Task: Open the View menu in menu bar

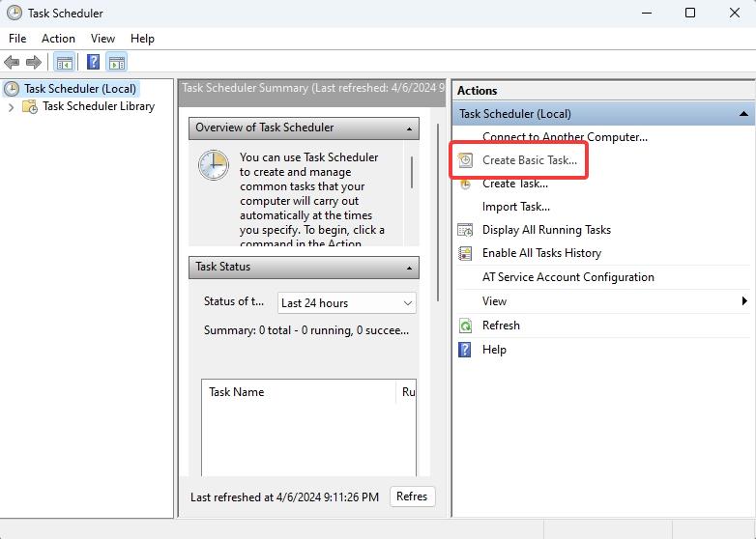Action: 102,39
